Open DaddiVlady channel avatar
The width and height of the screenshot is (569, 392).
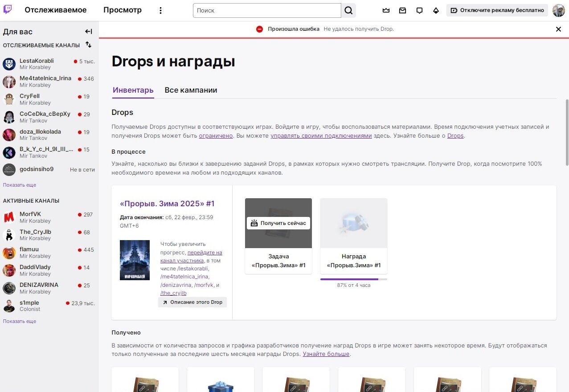[9, 270]
